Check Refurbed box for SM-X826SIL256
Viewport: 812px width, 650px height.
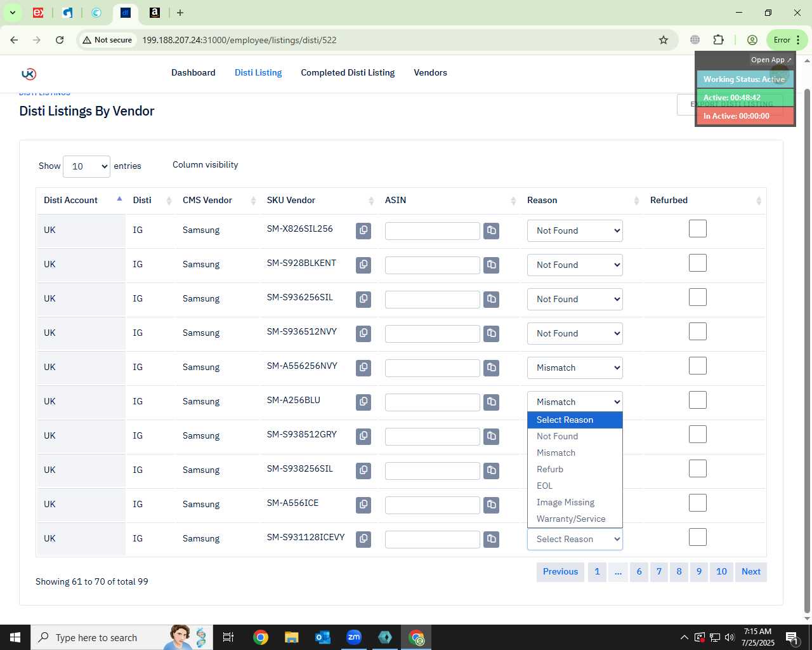pyautogui.click(x=698, y=229)
